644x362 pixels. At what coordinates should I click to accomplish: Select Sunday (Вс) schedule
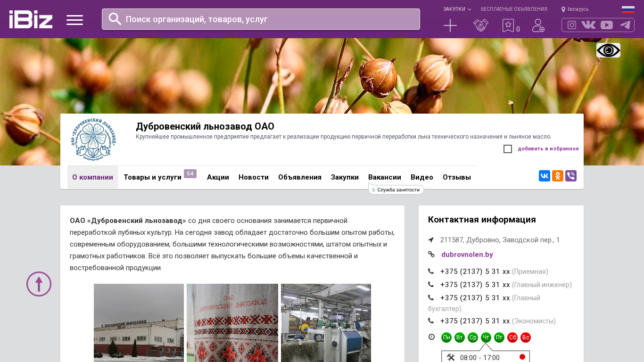click(x=526, y=337)
